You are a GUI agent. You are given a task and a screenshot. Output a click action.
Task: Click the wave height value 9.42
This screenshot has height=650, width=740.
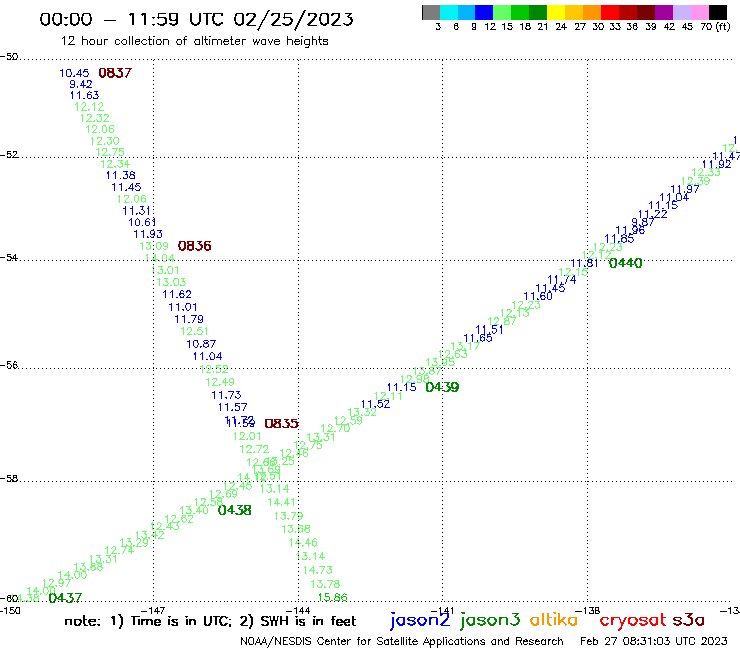[81, 84]
